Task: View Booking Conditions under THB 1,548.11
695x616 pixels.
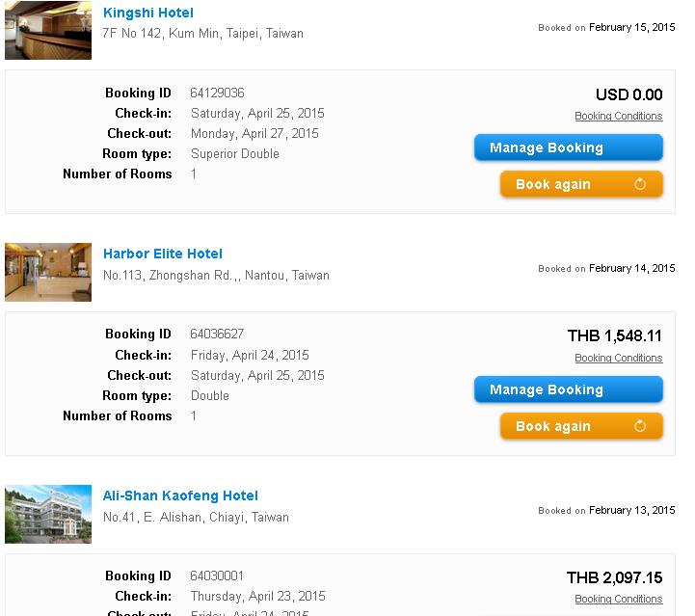Action: 618,358
